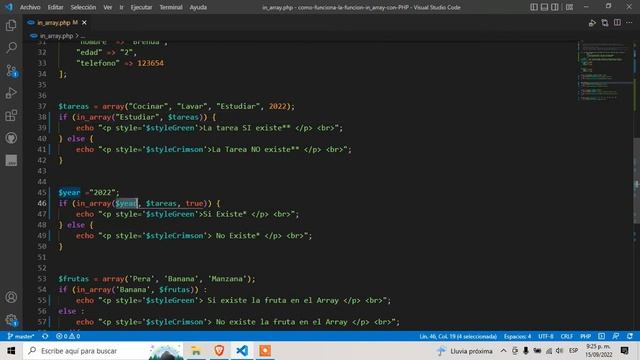Click the run file icon in editor toolbar
This screenshot has width=640, height=360.
592,23
